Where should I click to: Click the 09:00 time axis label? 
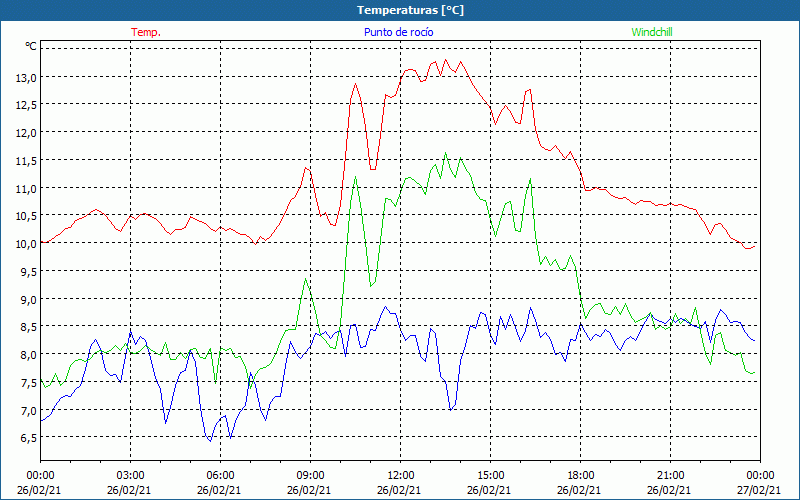[x=310, y=476]
